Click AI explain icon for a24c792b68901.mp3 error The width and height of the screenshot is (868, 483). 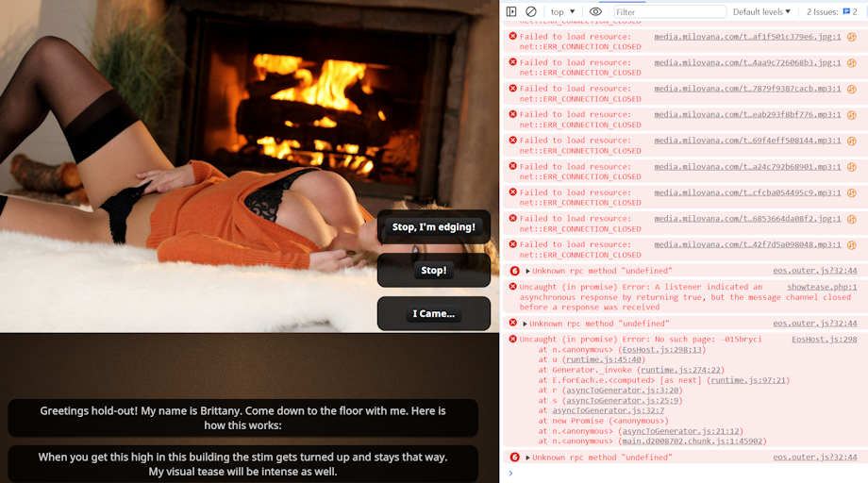pyautogui.click(x=852, y=167)
